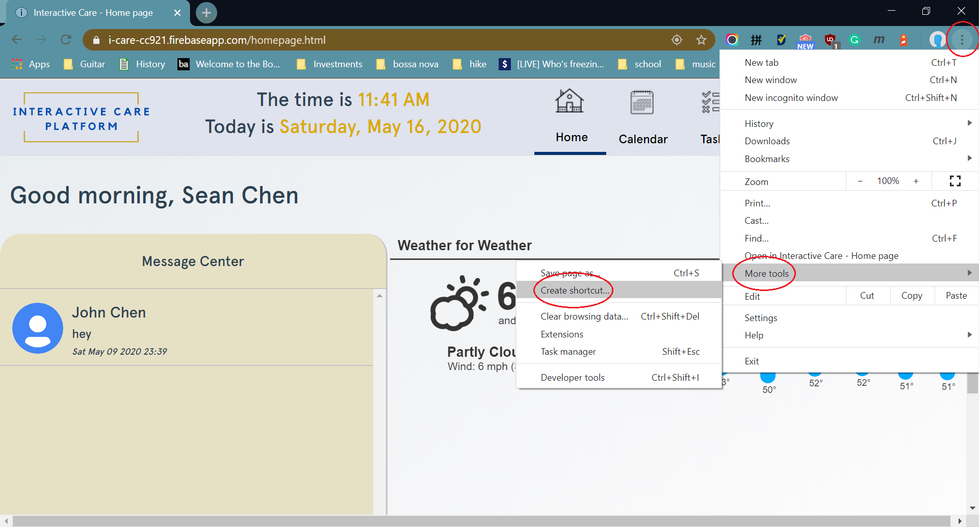The height and width of the screenshot is (527, 980).
Task: Click the Grammarly extension icon
Action: 855,40
